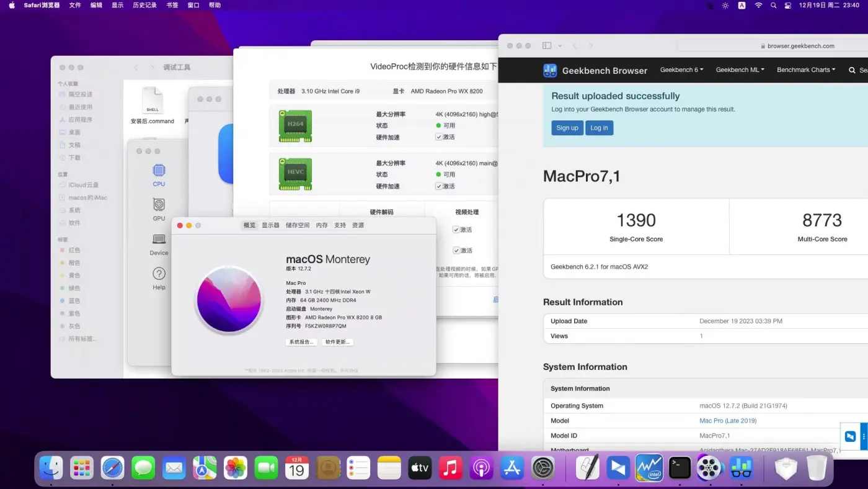Viewport: 868px width, 489px height.
Task: Click the Sign up button
Action: pos(567,128)
